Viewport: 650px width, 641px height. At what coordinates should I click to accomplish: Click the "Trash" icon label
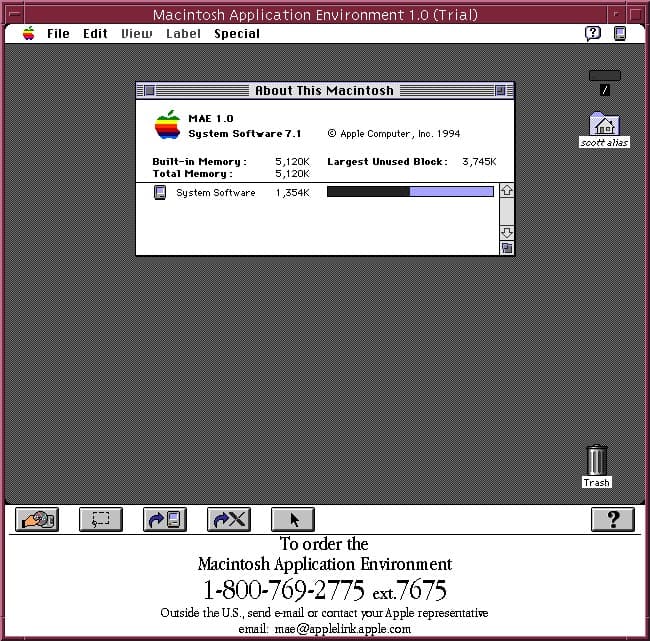point(597,483)
